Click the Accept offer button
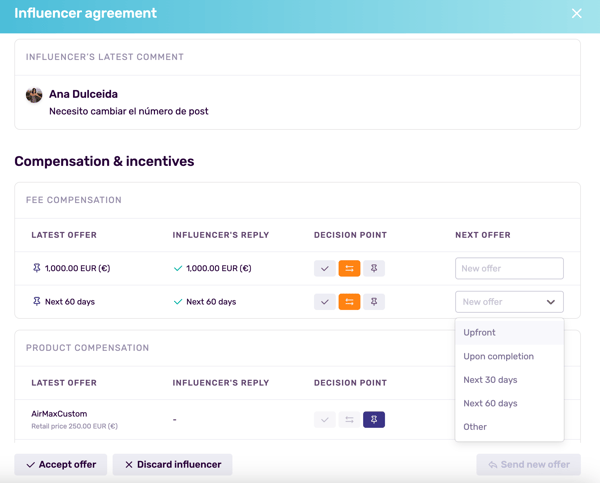The image size is (600, 483). 61,464
